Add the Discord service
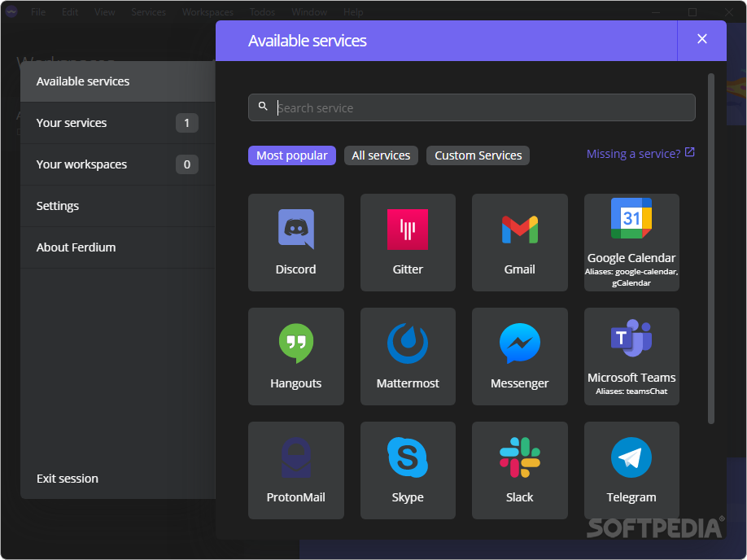The image size is (747, 560). pos(295,242)
